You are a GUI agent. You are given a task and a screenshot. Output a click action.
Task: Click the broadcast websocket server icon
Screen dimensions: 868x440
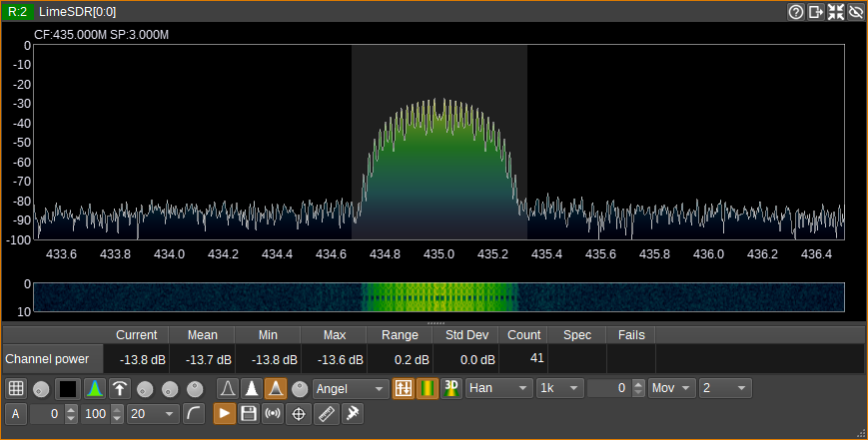point(272,414)
